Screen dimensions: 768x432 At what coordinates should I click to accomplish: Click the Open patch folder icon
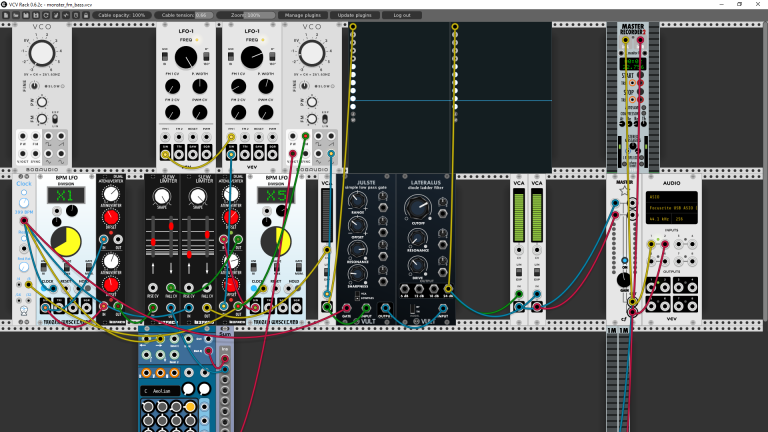click(16, 15)
